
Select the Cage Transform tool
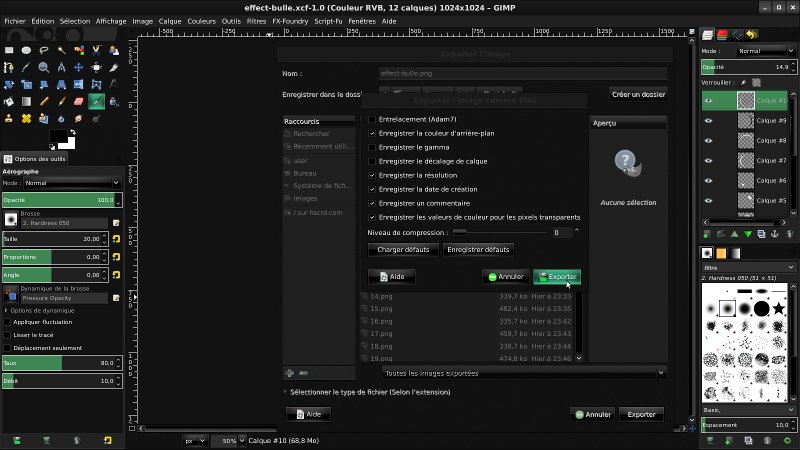[x=96, y=85]
